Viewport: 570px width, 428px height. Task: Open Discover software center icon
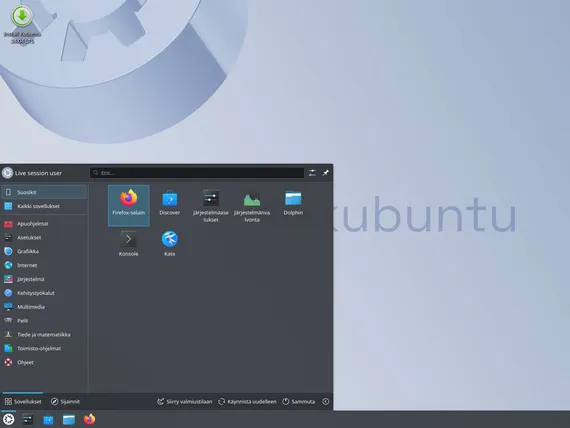169,203
